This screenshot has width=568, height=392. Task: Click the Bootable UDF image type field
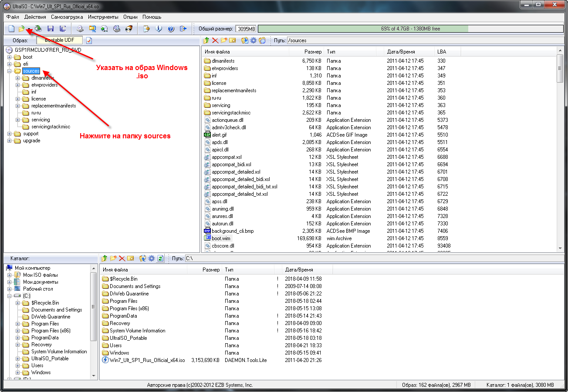pyautogui.click(x=59, y=40)
